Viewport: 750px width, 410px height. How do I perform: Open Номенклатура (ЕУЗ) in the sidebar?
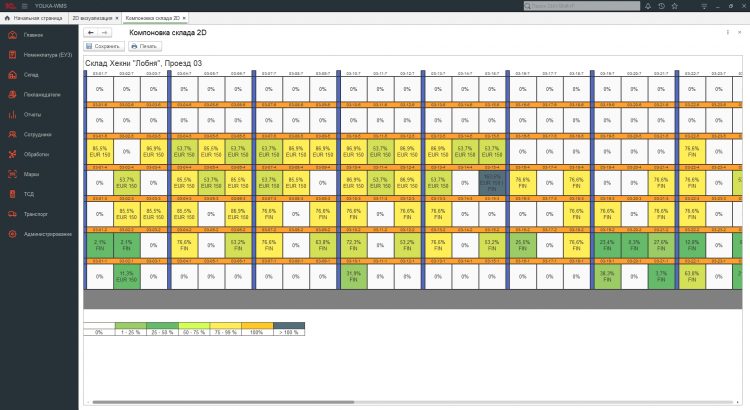point(45,55)
